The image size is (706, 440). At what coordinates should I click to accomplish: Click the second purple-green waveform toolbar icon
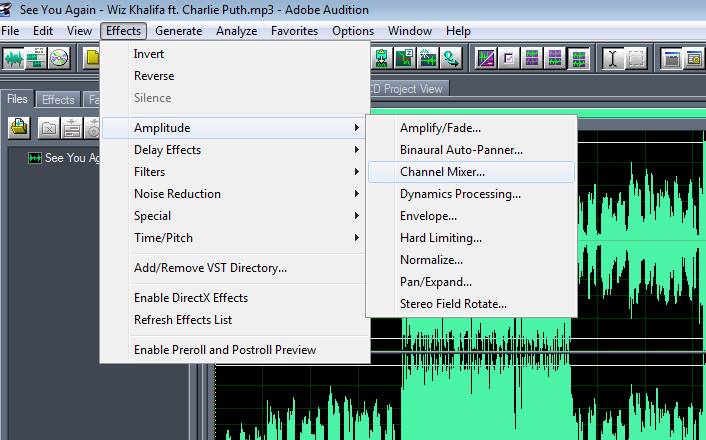555,58
